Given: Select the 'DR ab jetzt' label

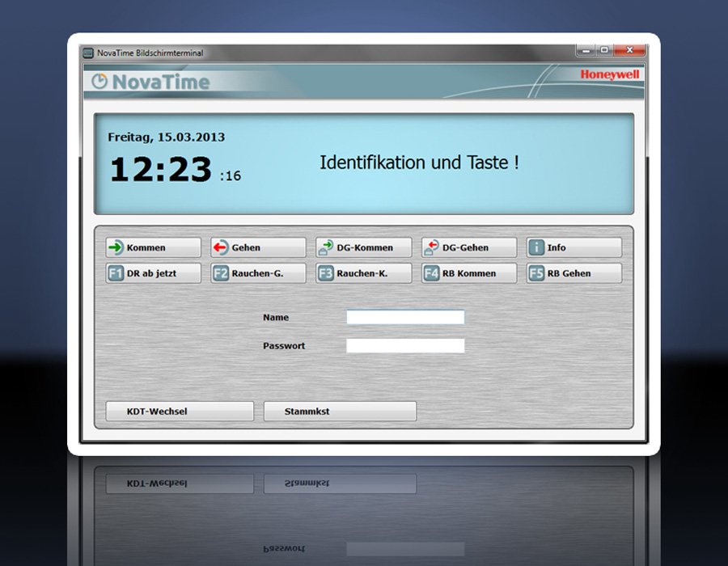Looking at the screenshot, I should (151, 274).
